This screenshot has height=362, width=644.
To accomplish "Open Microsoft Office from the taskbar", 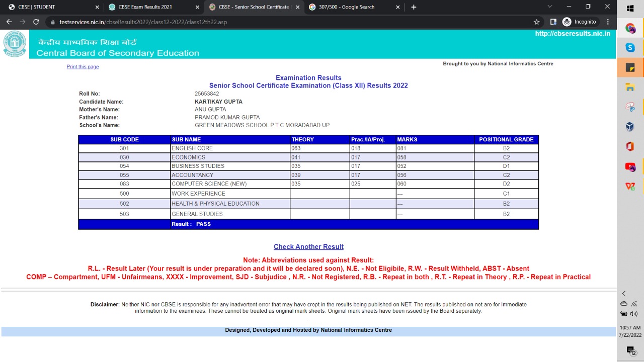I will [x=630, y=146].
